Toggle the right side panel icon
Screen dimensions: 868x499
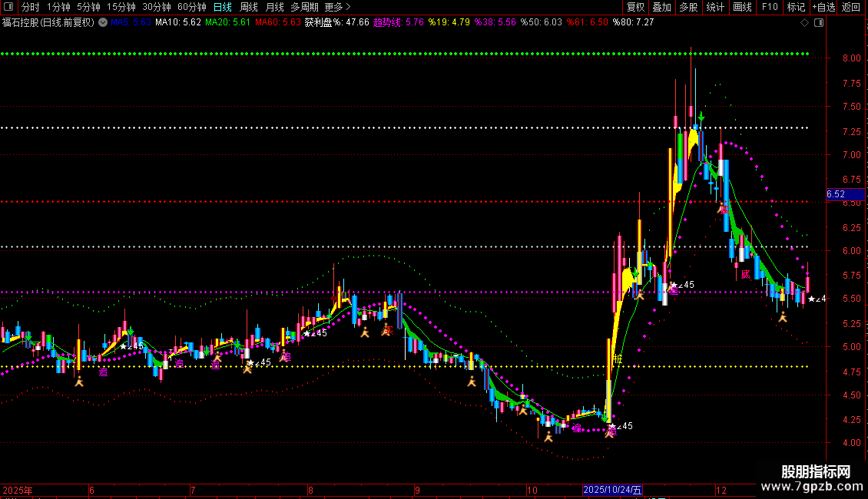pyautogui.click(x=819, y=23)
